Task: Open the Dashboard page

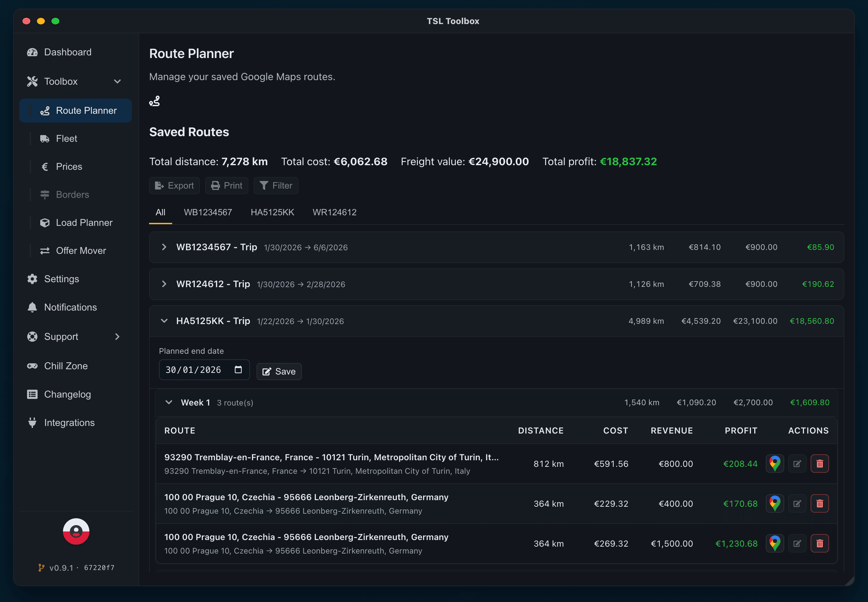Action: pos(76,52)
